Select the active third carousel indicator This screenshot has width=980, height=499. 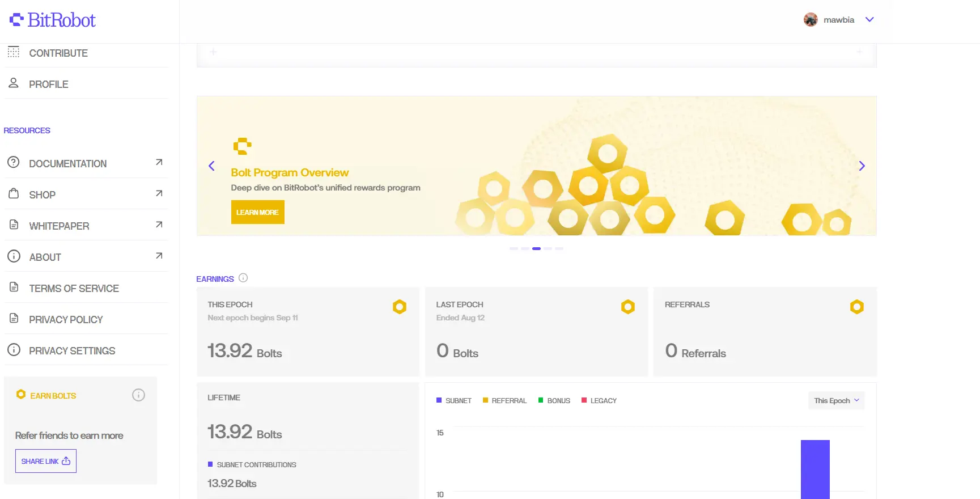click(536, 248)
